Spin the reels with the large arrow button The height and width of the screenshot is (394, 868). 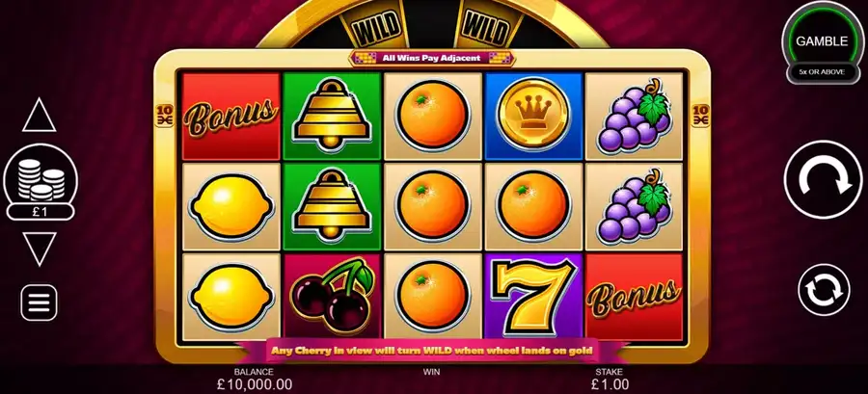click(823, 179)
